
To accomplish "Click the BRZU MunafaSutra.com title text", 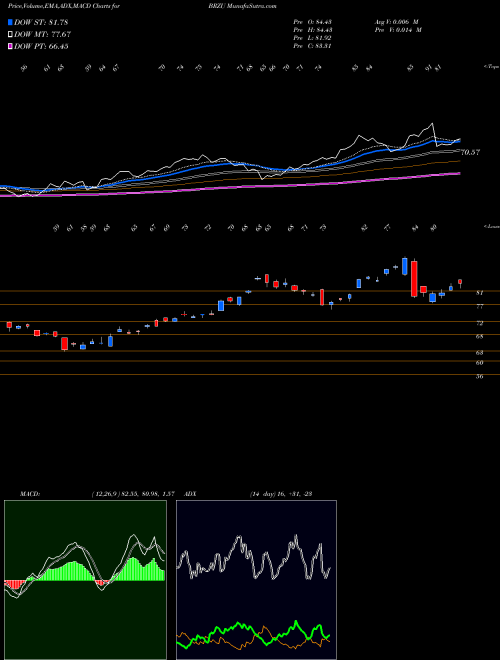I will click(x=242, y=6).
